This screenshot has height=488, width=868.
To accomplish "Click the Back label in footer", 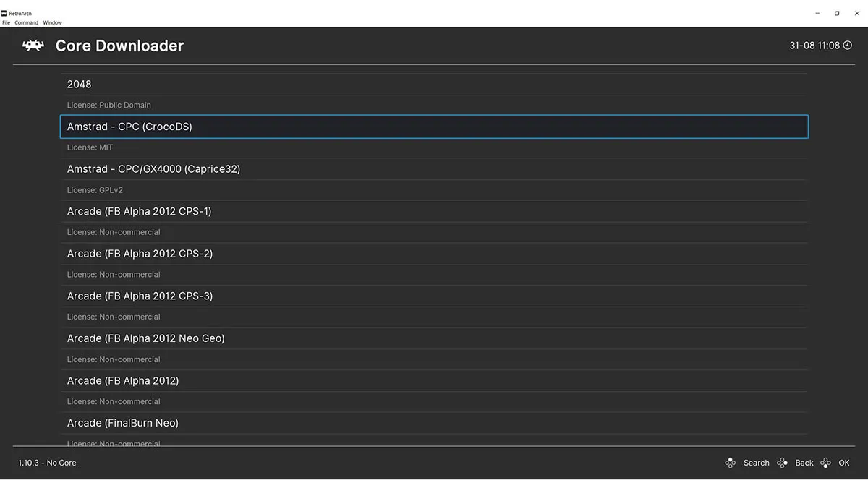I will 804,463.
